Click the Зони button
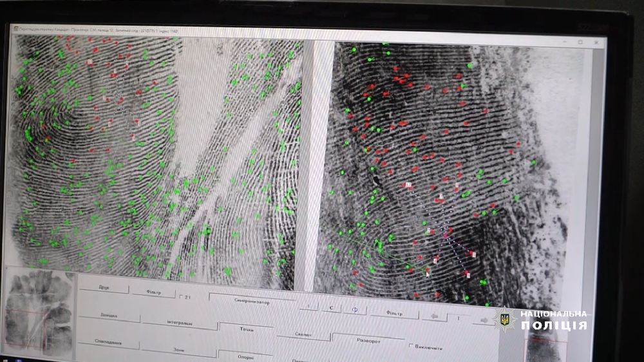Screen dimensions: 644x362 point(178,350)
